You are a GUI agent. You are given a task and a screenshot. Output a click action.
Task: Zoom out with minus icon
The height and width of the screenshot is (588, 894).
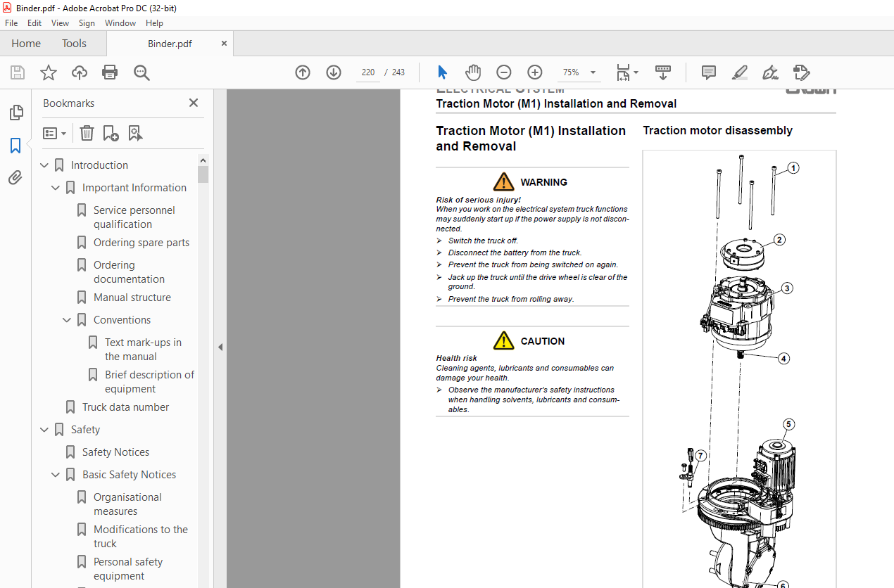click(x=504, y=72)
